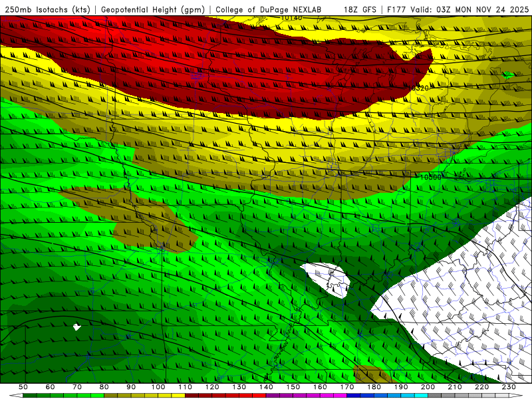Click the 10320 height contour label
Image resolution: width=532 pixels, height=399 pixels.
click(x=418, y=88)
